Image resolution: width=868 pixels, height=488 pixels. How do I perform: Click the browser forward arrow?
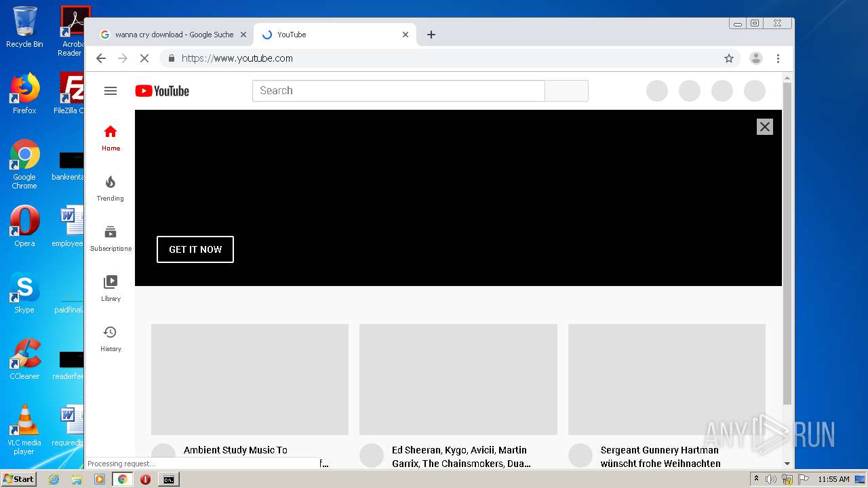coord(123,58)
